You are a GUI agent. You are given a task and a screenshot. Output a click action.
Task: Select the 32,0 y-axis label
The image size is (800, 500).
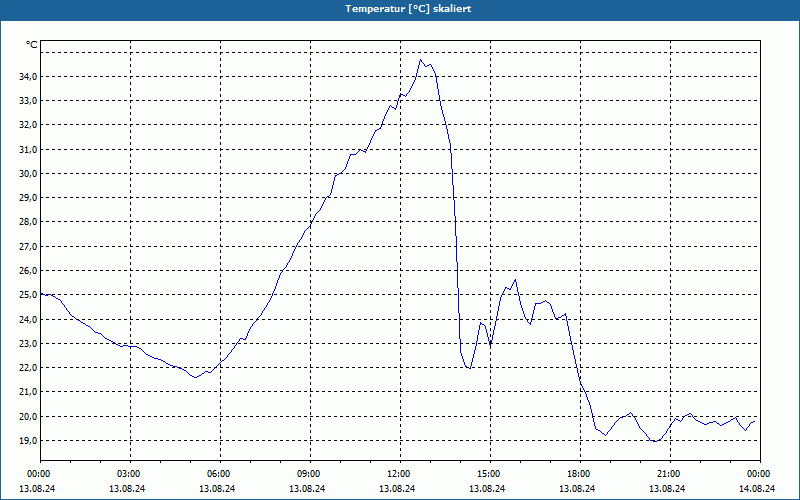[29, 125]
